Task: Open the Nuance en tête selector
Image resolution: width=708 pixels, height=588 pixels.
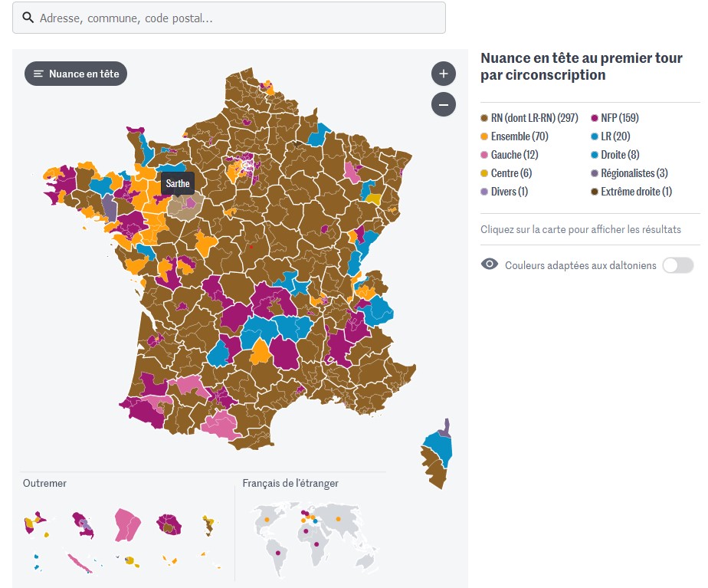Action: point(76,74)
